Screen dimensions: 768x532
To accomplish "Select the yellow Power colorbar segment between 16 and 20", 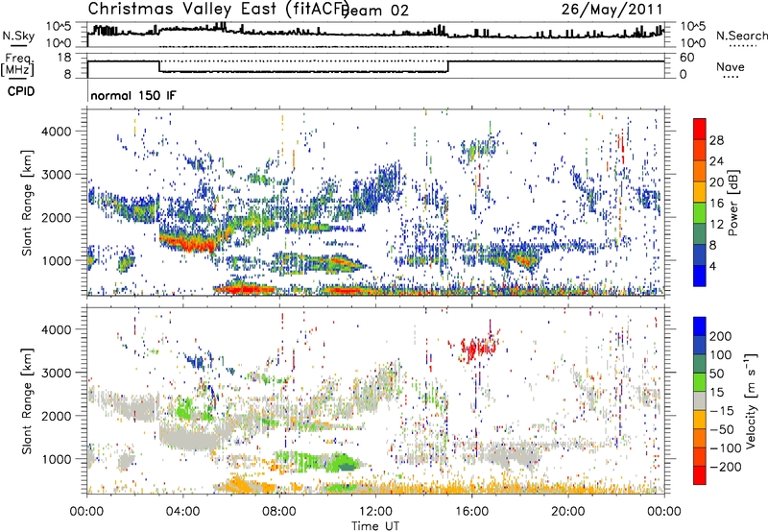I will pyautogui.click(x=700, y=192).
